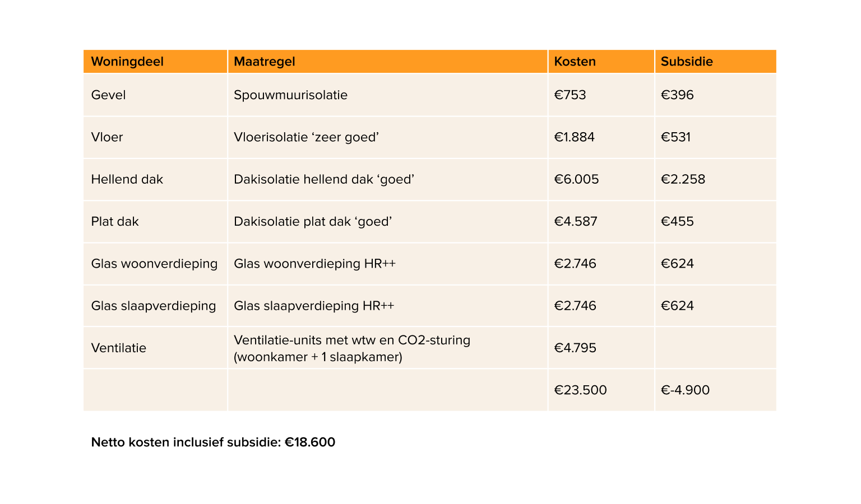This screenshot has height=504, width=861.
Task: Select Vloerisolatie 'zeer goed' cell
Action: (x=307, y=137)
